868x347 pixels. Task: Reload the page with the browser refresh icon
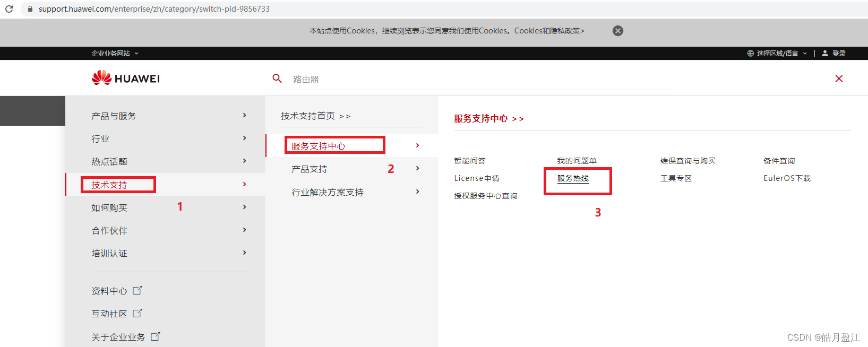(9, 9)
